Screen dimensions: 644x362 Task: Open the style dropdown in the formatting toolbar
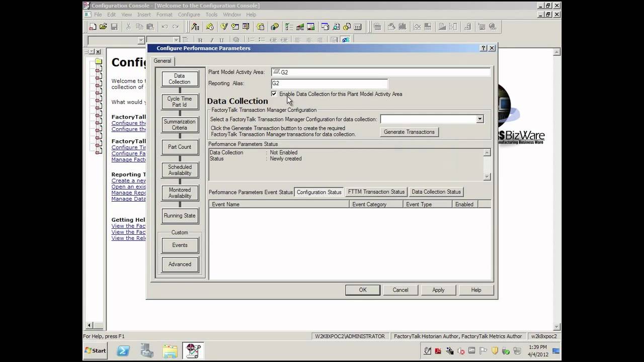coord(141,40)
